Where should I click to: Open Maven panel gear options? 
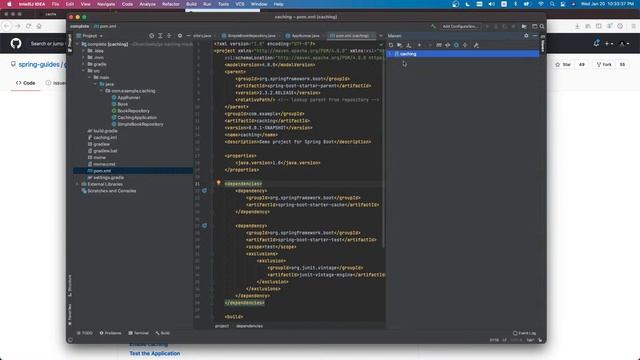[x=526, y=36]
